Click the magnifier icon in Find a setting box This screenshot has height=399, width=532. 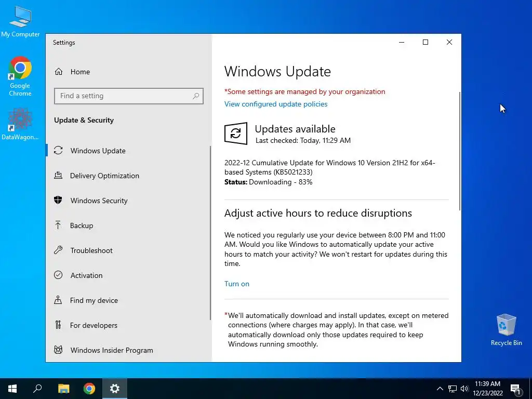point(196,96)
